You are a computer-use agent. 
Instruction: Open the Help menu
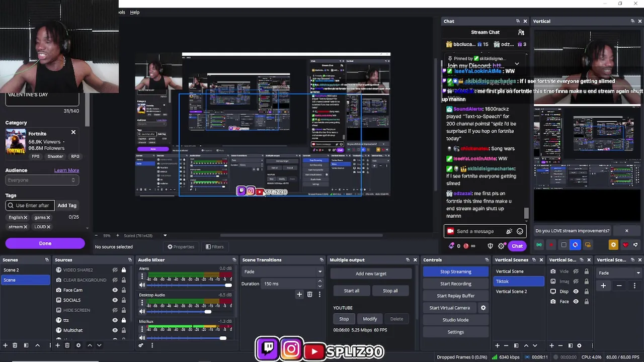click(134, 12)
